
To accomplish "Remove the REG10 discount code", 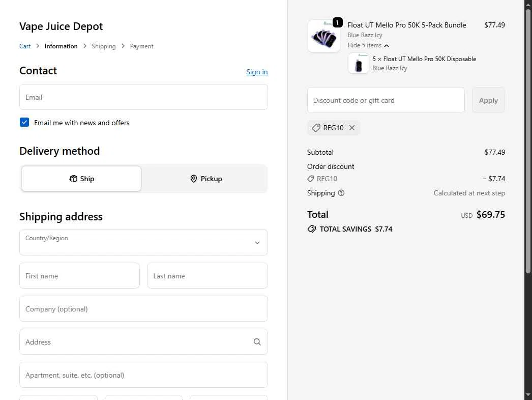I will 352,128.
